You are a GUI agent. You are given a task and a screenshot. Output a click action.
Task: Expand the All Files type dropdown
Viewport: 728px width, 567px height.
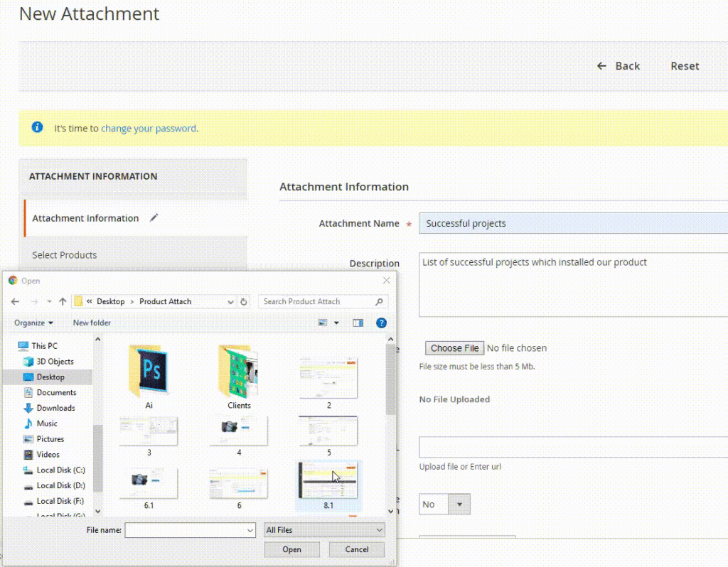coord(324,530)
